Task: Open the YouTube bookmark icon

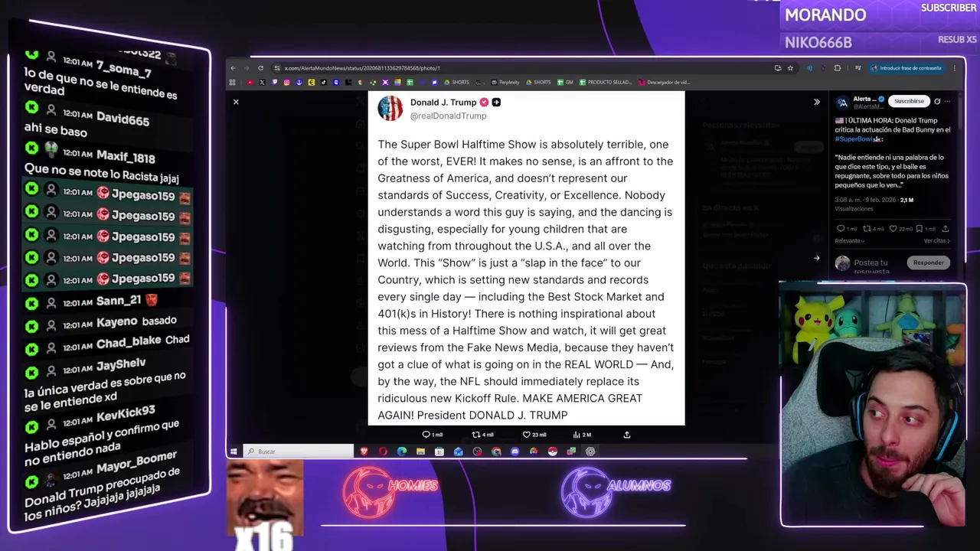Action: coord(250,82)
